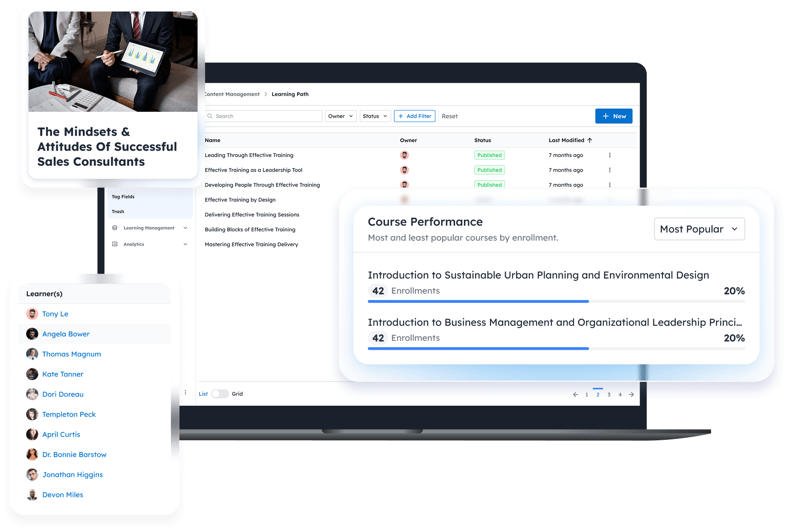Viewport: 787px width, 532px height.
Task: Click the Add Filter button
Action: tap(414, 116)
